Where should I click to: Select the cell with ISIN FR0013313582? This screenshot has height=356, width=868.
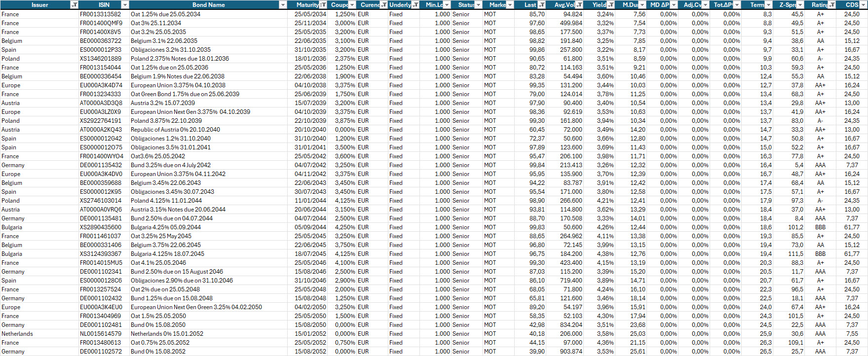click(x=101, y=14)
